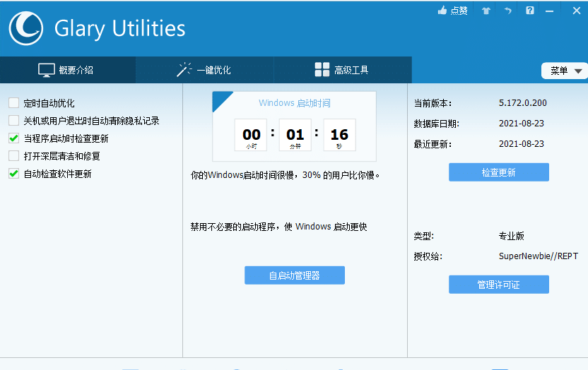The height and width of the screenshot is (370, 588).
Task: Click the 数据库日期 value 2021-08-23
Action: (522, 123)
